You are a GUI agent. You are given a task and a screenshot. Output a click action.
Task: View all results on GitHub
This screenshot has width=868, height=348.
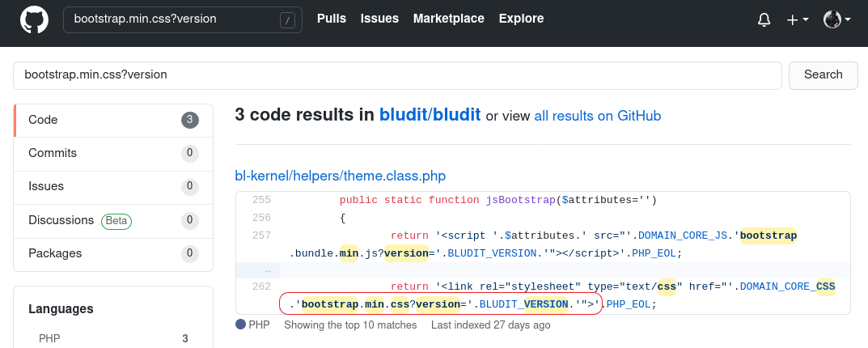(597, 116)
